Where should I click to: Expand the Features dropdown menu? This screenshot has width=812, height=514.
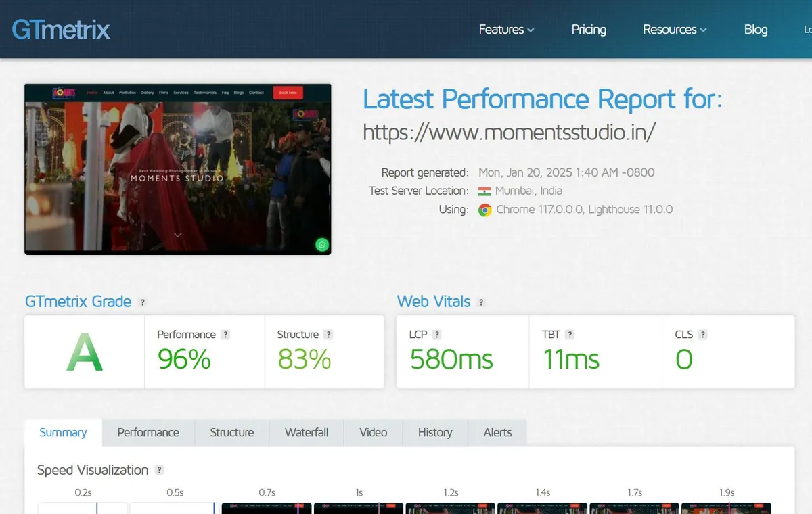coord(506,29)
